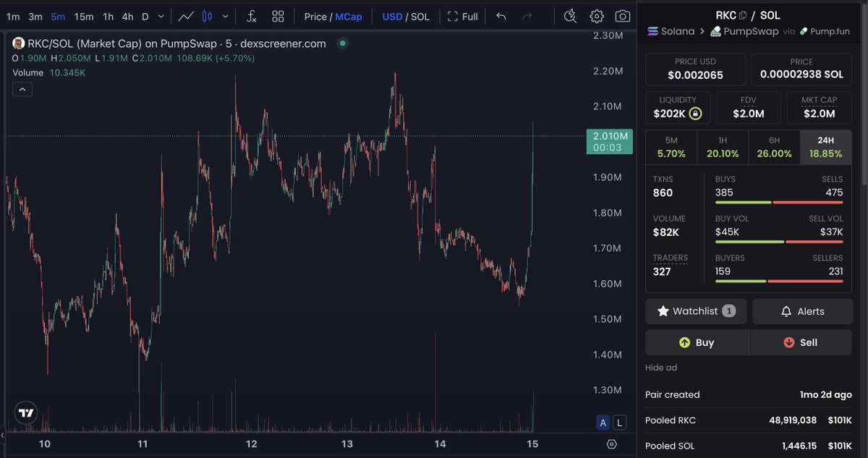Image resolution: width=868 pixels, height=458 pixels.
Task: Toggle log scale L button
Action: [x=620, y=423]
